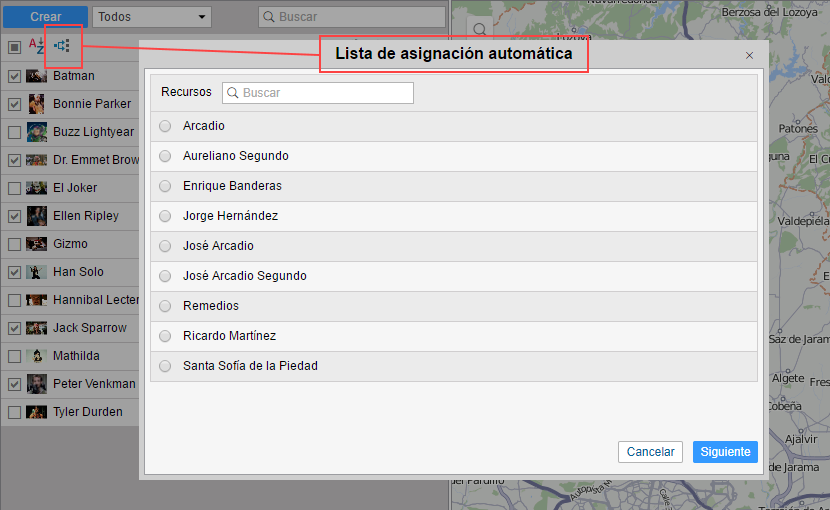Check the Buzz Lightyear checkbox
830x510 pixels.
(x=14, y=132)
